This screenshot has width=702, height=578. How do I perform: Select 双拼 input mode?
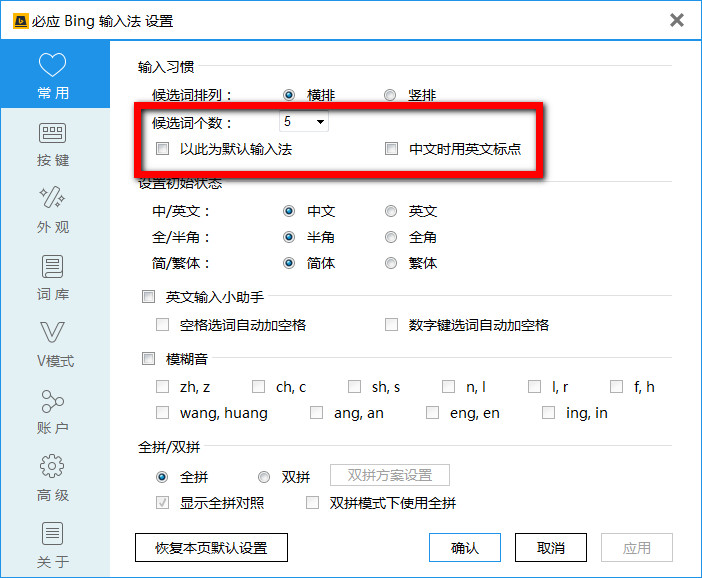pyautogui.click(x=264, y=477)
